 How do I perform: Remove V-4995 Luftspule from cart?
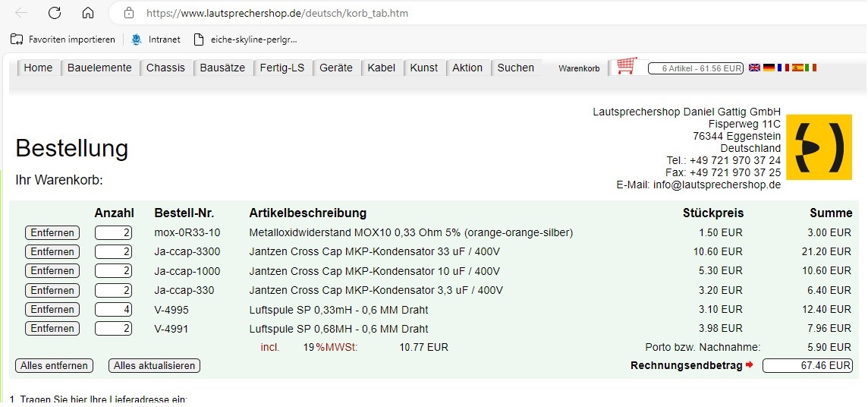point(52,310)
